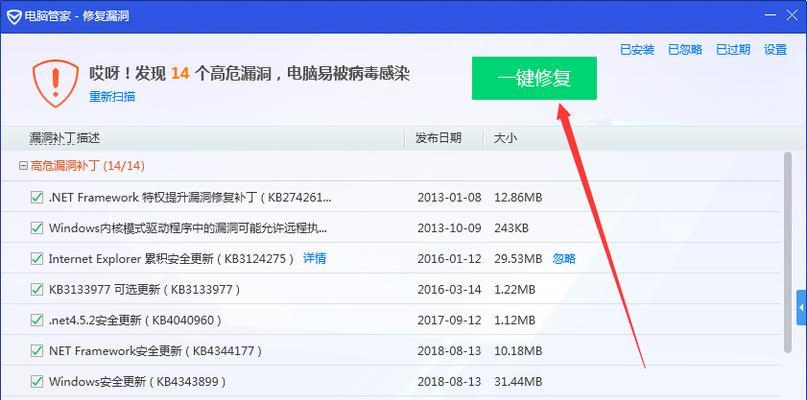Select Internet Explorer 累积安全更新 (KB3124275) text
The width and height of the screenshot is (807, 400).
click(171, 258)
